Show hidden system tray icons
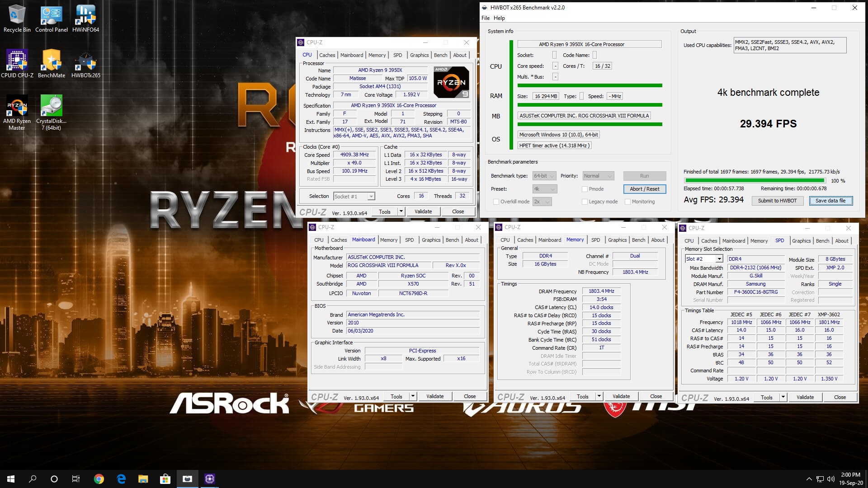 [809, 479]
